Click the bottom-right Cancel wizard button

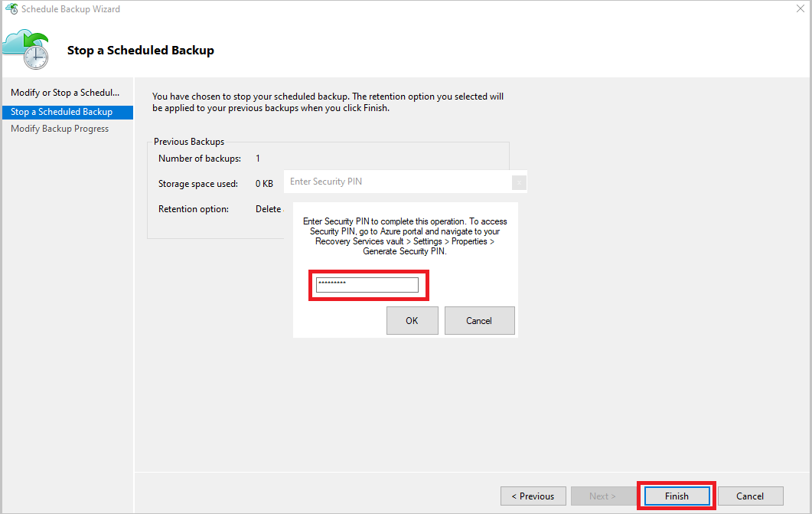(x=750, y=496)
